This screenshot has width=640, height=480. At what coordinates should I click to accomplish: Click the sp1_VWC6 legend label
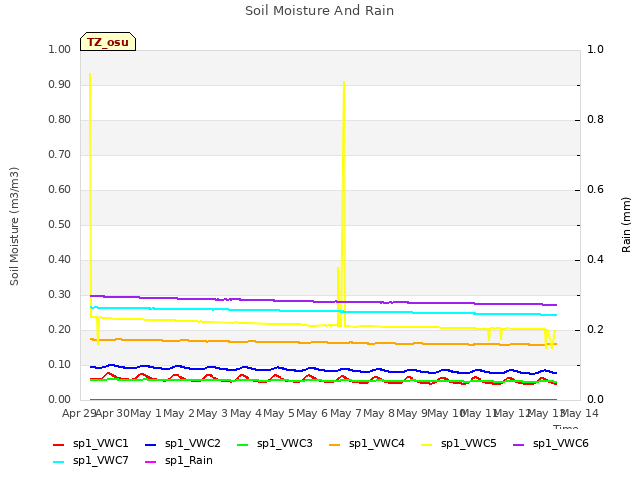pyautogui.click(x=560, y=444)
